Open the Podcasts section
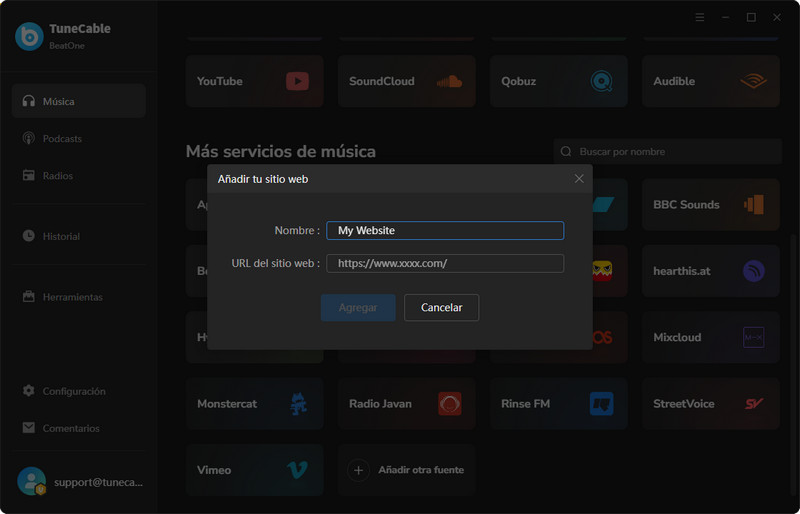Viewport: 800px width, 514px height. tap(79, 138)
